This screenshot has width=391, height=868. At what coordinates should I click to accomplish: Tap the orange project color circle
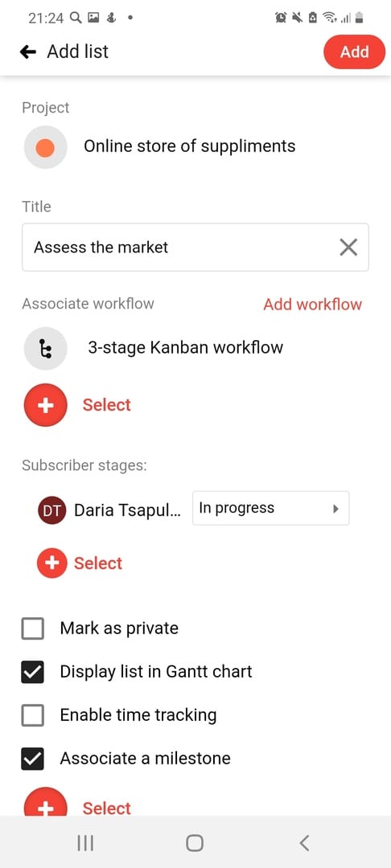point(45,147)
